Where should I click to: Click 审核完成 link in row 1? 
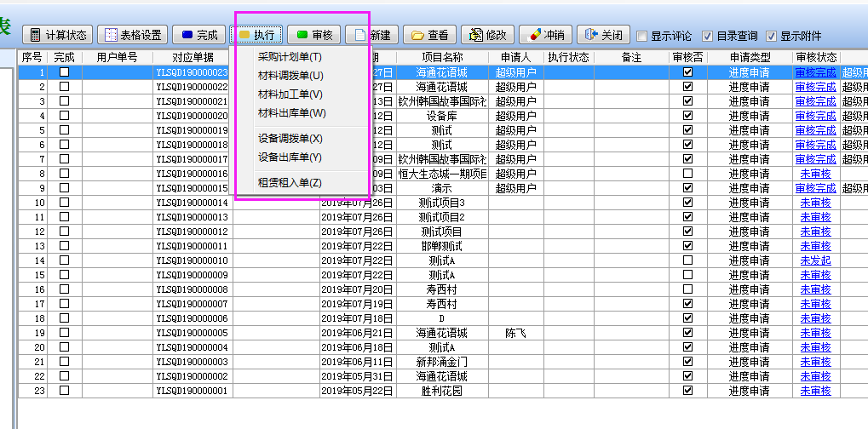815,72
